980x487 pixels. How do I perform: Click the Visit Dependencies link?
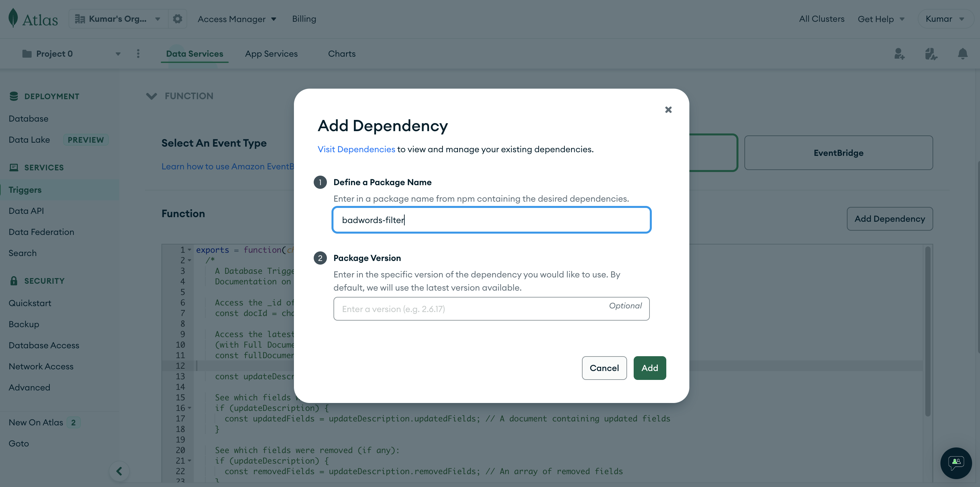[x=356, y=149]
